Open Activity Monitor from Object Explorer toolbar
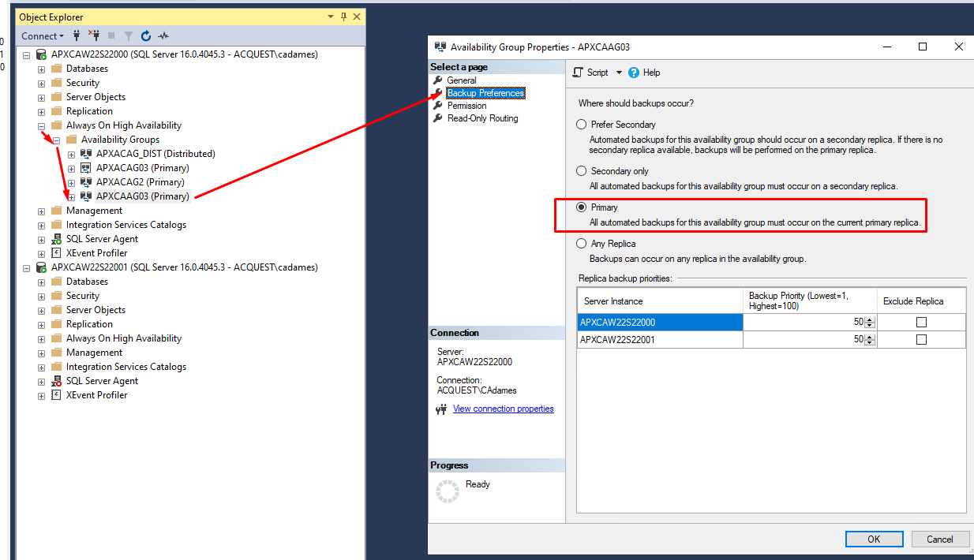974x560 pixels. pos(163,35)
